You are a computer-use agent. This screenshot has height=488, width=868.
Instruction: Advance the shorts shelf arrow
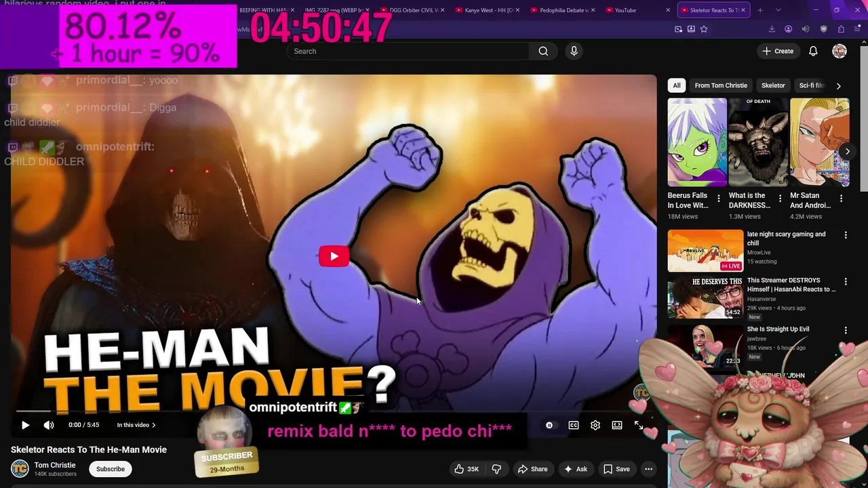[x=847, y=151]
